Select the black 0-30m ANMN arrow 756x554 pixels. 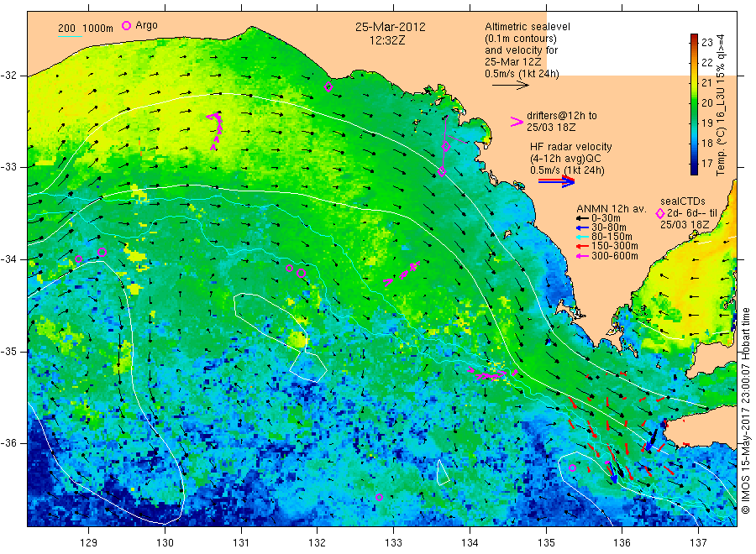click(x=582, y=218)
